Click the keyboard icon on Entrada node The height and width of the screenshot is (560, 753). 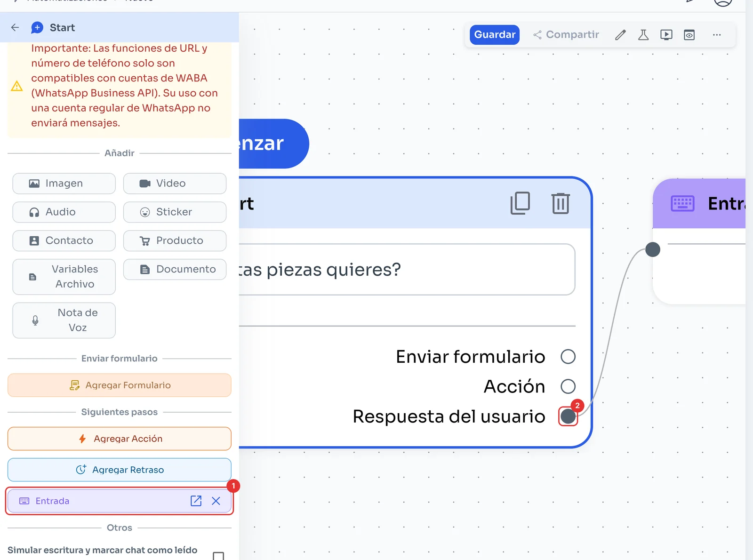pyautogui.click(x=682, y=203)
